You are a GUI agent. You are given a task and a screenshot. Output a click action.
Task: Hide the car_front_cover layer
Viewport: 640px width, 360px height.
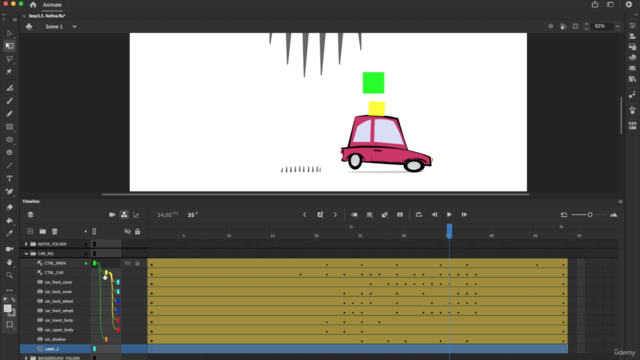40,282
